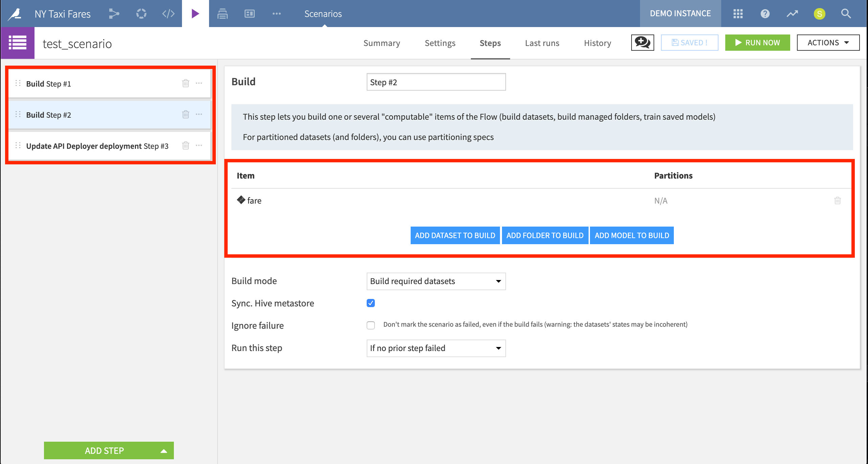The height and width of the screenshot is (464, 868).
Task: Delete Step #3 with trash icon
Action: tap(185, 145)
